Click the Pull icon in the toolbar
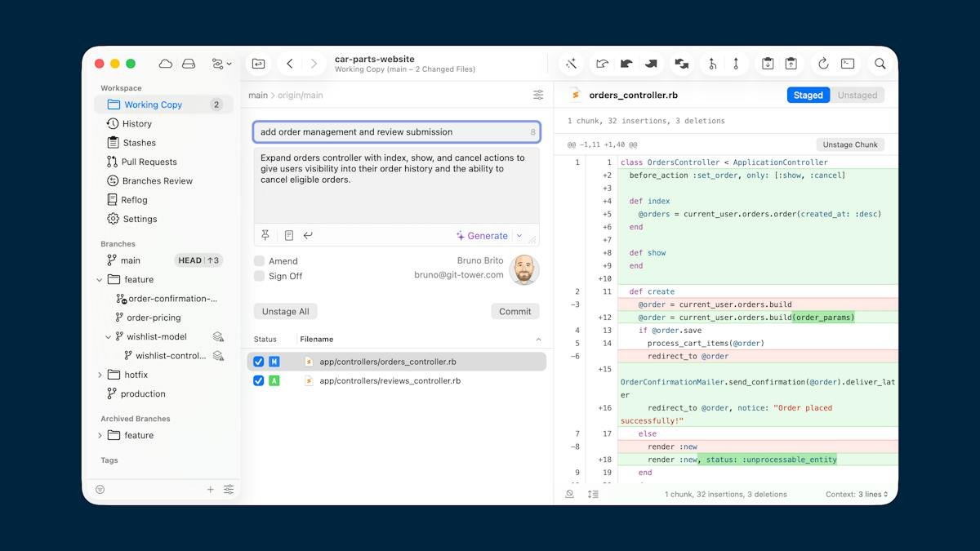 click(626, 64)
